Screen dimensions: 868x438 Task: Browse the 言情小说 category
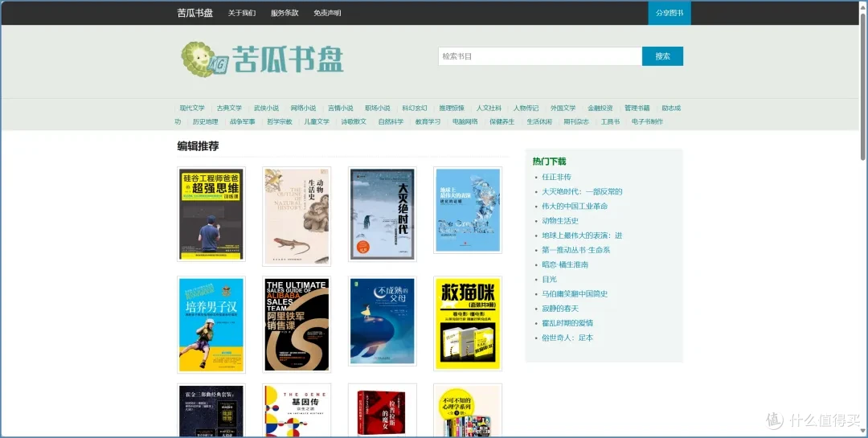341,108
